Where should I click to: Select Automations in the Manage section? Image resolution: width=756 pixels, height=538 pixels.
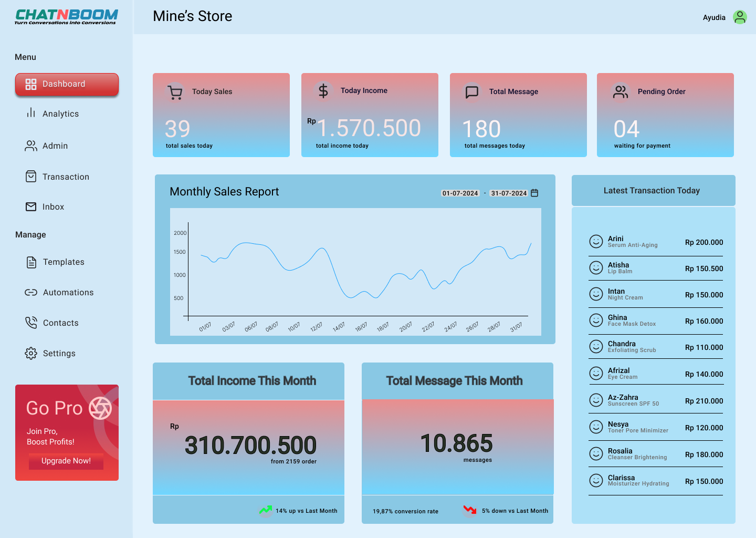pyautogui.click(x=68, y=293)
